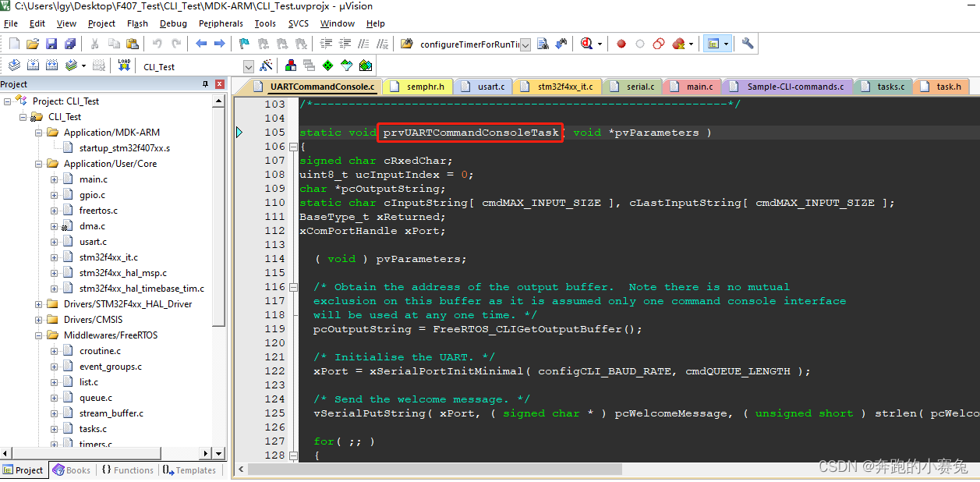Collapse the function block at line 106
Image resolution: width=980 pixels, height=482 pixels.
point(293,147)
